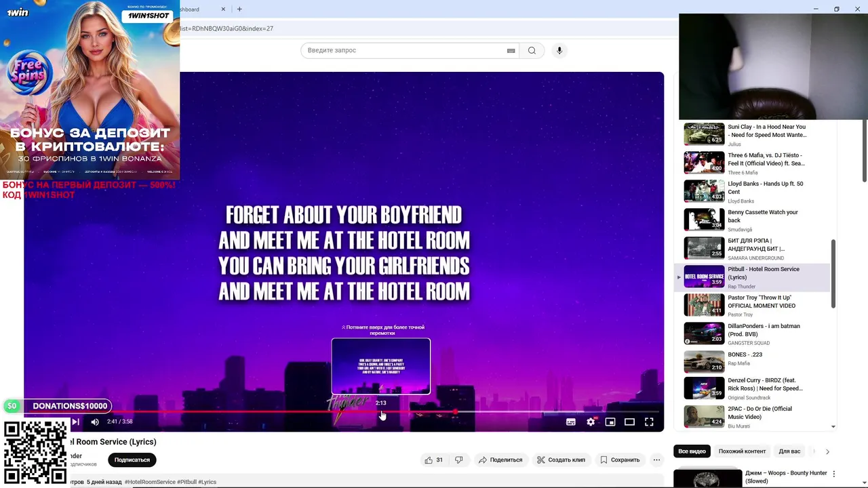Click the like count 31
The width and height of the screenshot is (868, 488).
[x=439, y=460]
